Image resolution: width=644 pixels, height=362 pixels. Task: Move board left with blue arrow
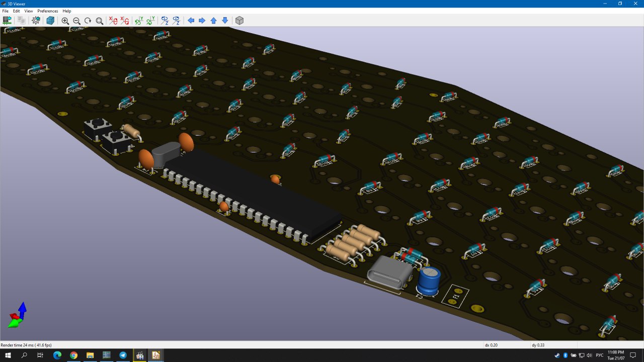pyautogui.click(x=191, y=21)
